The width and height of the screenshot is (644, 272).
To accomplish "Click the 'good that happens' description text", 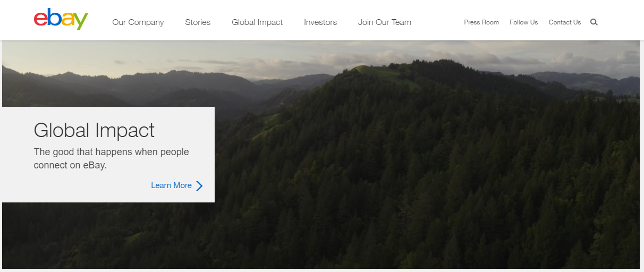I will tap(112, 159).
